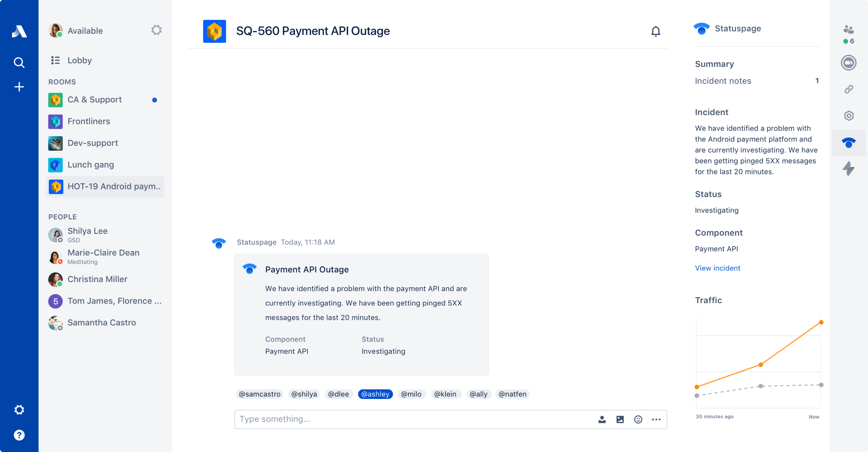Click the View incident link
Image resolution: width=868 pixels, height=452 pixels.
tap(717, 268)
